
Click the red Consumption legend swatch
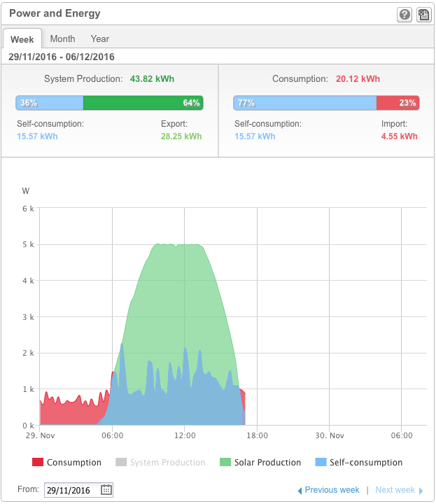pyautogui.click(x=38, y=463)
